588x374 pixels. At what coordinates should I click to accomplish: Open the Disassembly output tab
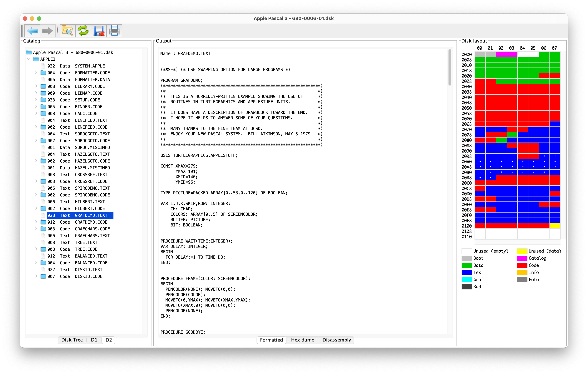(336, 340)
